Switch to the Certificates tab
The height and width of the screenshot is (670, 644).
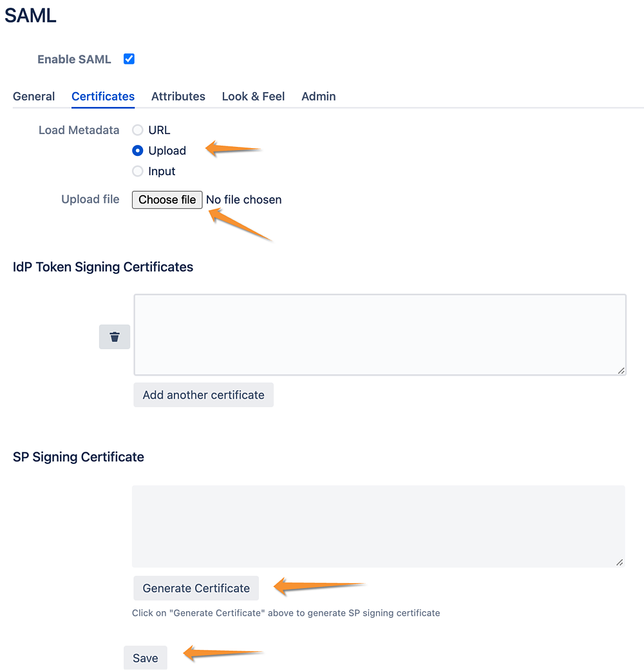point(103,97)
